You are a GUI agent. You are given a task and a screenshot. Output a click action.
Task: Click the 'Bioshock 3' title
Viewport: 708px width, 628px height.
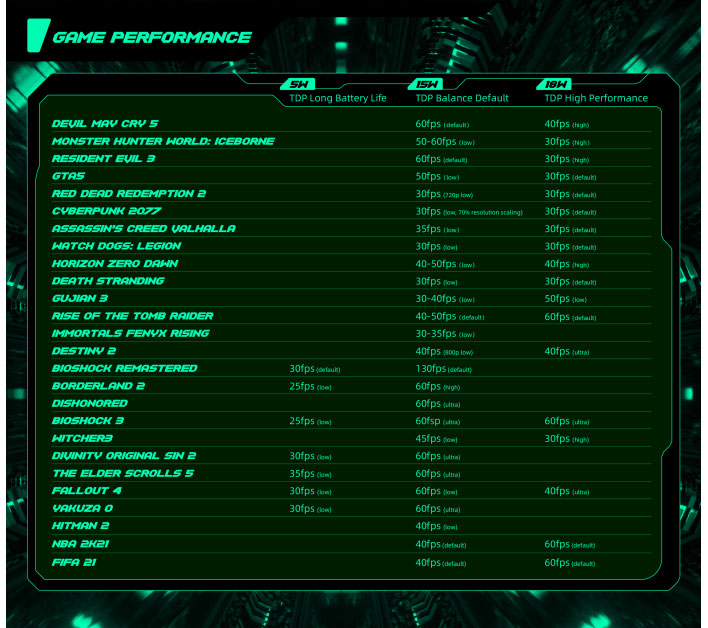pos(88,421)
